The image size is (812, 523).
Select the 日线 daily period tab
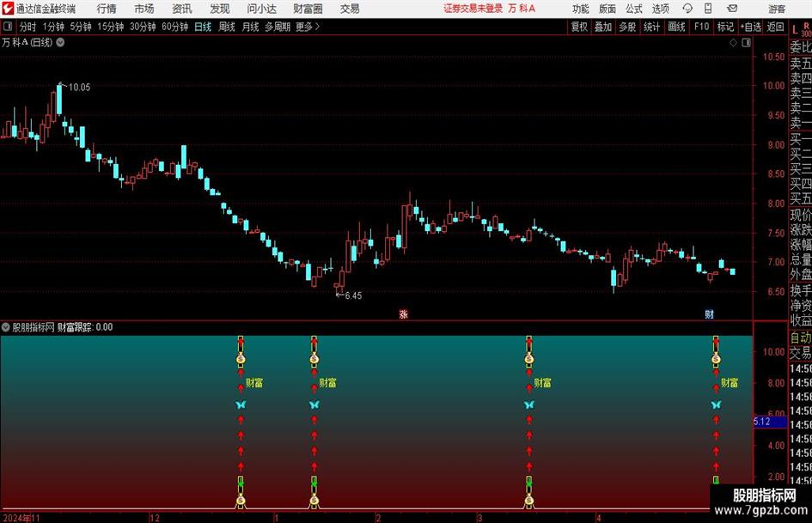pyautogui.click(x=203, y=27)
